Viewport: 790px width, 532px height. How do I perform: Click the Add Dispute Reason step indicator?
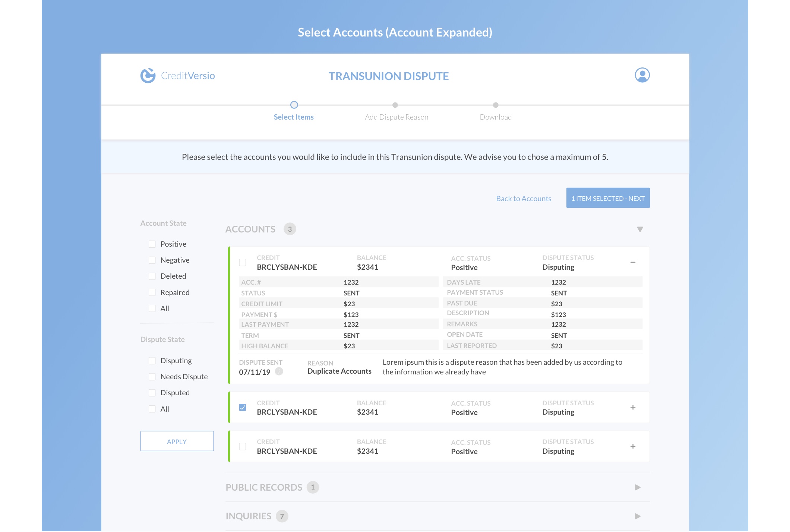[396, 104]
